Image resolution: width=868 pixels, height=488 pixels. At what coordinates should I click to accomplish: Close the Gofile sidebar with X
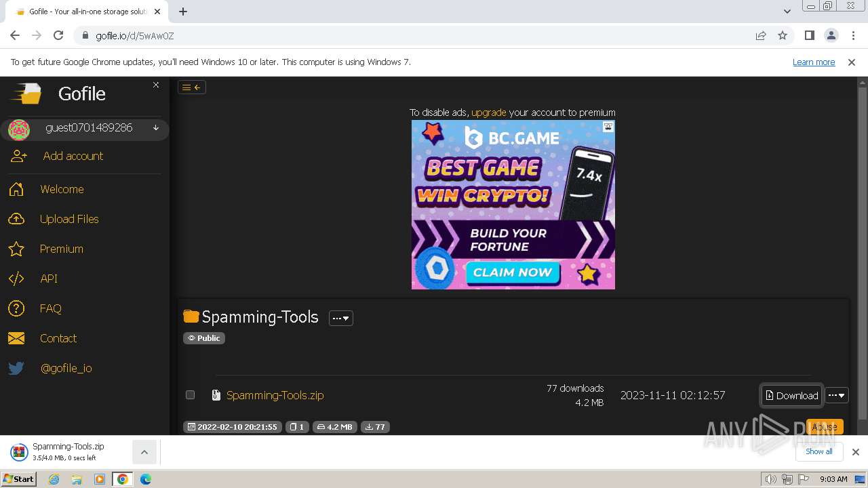[x=156, y=85]
